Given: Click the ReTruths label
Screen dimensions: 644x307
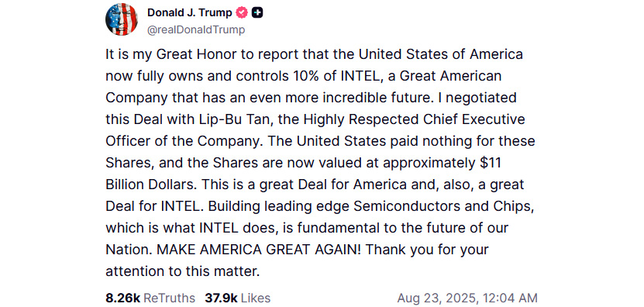Looking at the screenshot, I should point(169,298).
